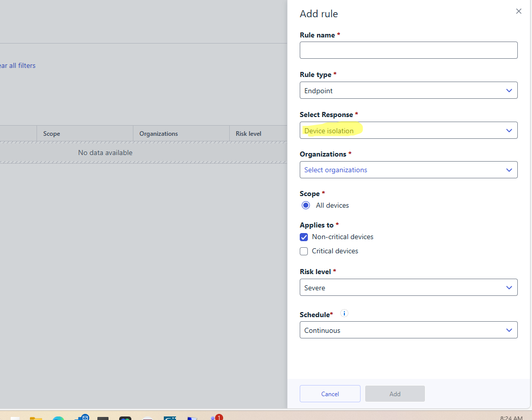The height and width of the screenshot is (420, 532).
Task: Open the Select Response dropdown showing Device isolation
Action: click(x=408, y=130)
